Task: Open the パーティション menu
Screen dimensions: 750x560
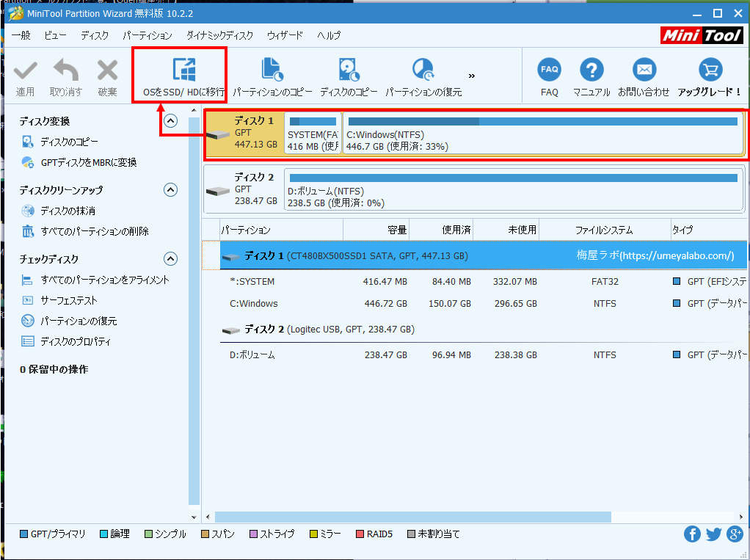Action: coord(148,35)
